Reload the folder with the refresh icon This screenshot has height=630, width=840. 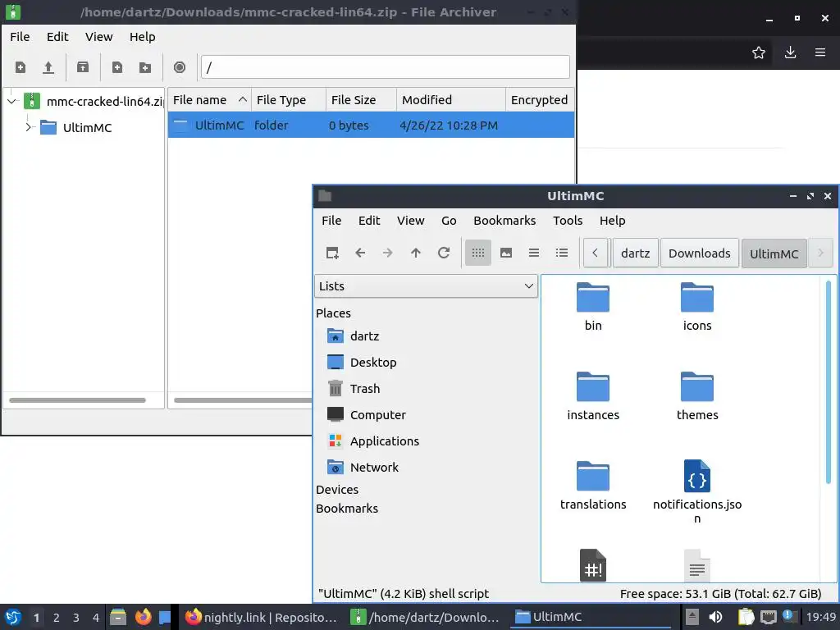444,253
